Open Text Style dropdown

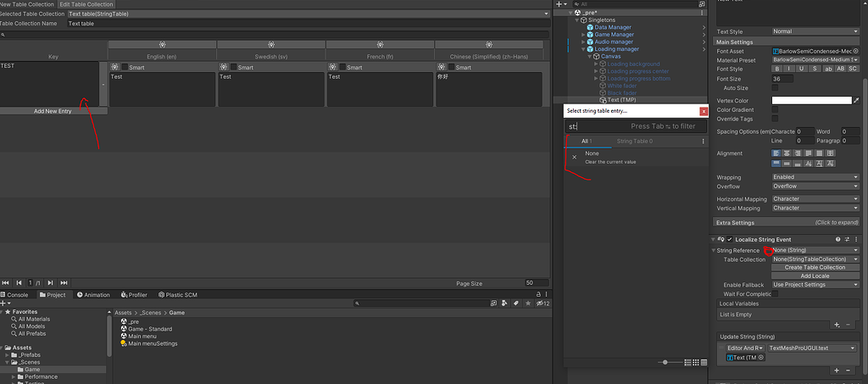815,31
